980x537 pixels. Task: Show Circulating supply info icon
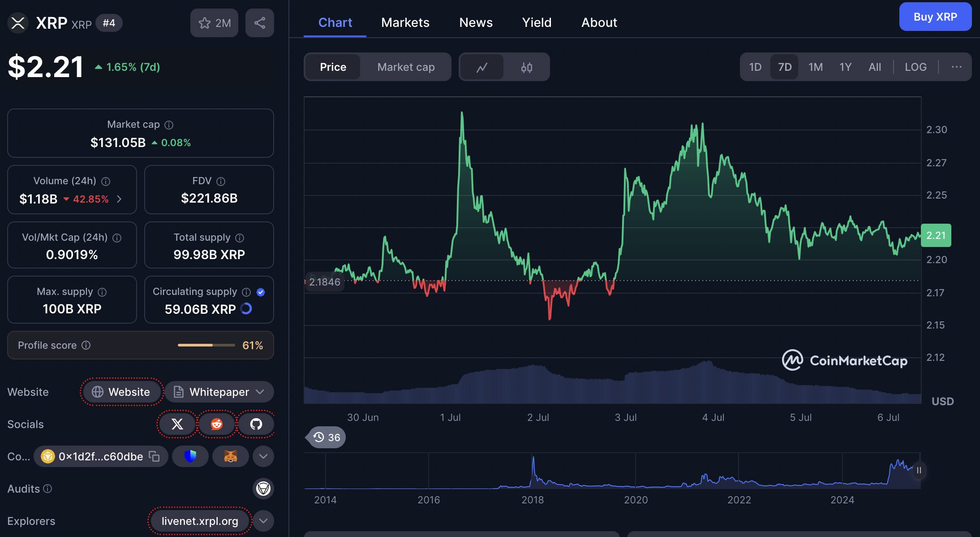[246, 292]
